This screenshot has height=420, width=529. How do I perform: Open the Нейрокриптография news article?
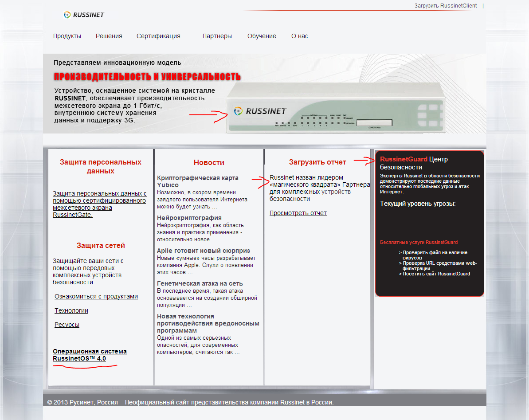(x=189, y=218)
